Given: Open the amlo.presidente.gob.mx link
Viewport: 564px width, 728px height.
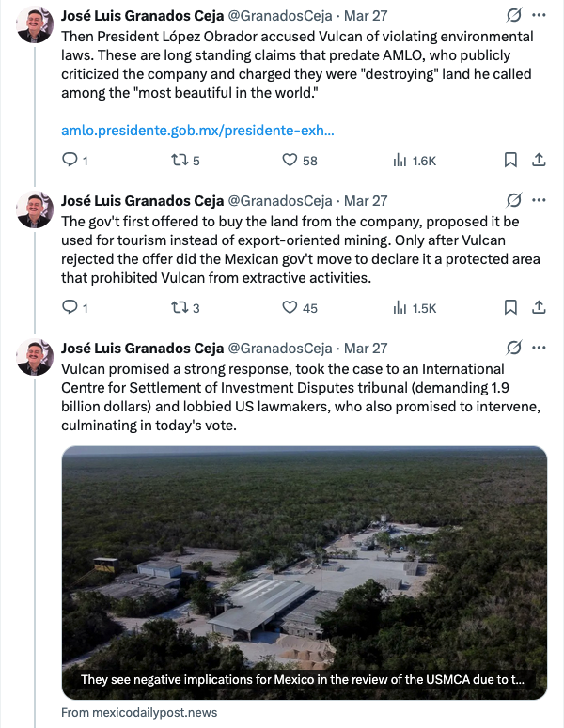Looking at the screenshot, I should [x=197, y=131].
